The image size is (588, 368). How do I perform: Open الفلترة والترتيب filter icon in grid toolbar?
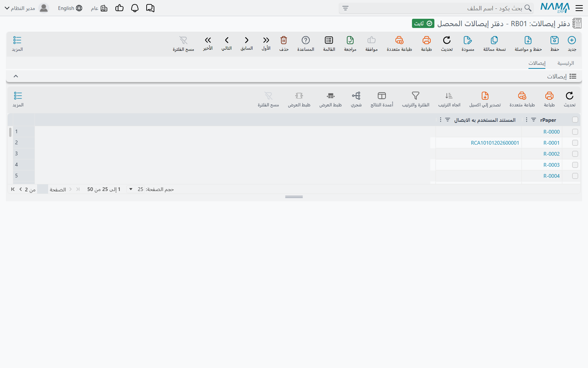(x=416, y=96)
